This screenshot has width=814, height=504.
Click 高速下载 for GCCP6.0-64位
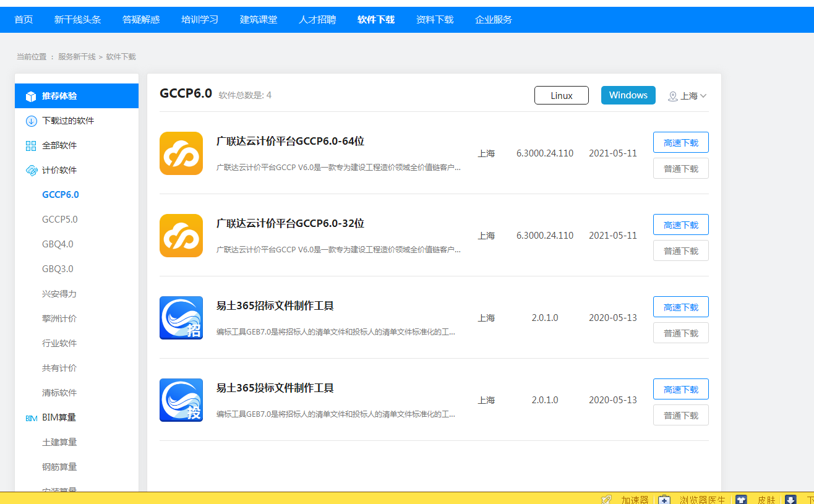(681, 142)
